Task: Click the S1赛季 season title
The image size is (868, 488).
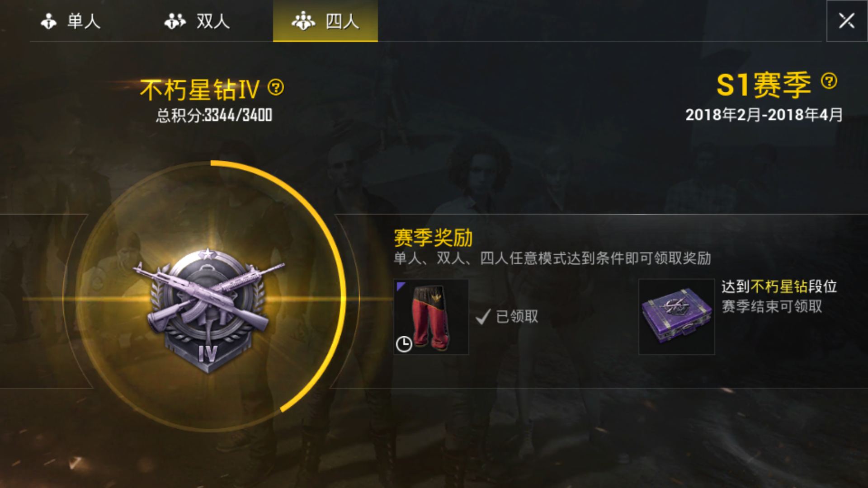Action: [x=764, y=84]
